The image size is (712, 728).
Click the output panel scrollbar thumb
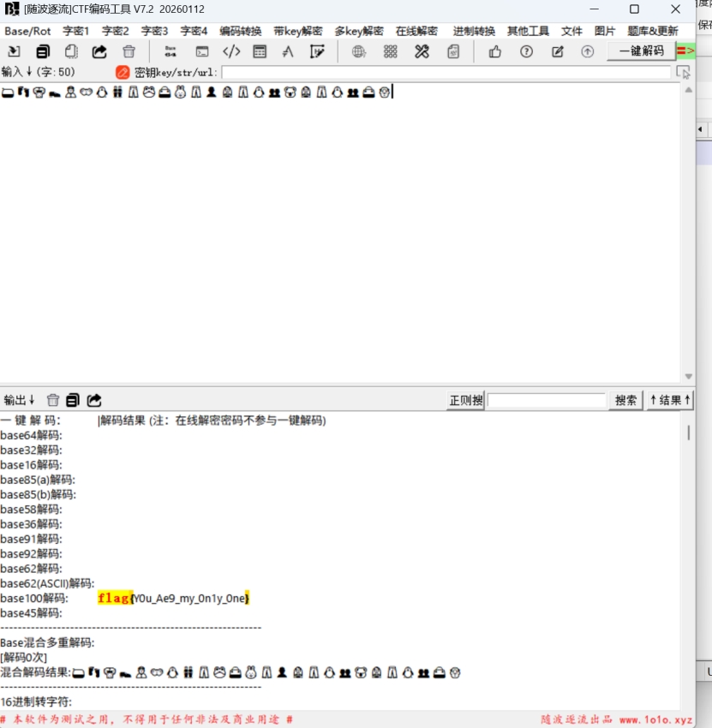[688, 433]
